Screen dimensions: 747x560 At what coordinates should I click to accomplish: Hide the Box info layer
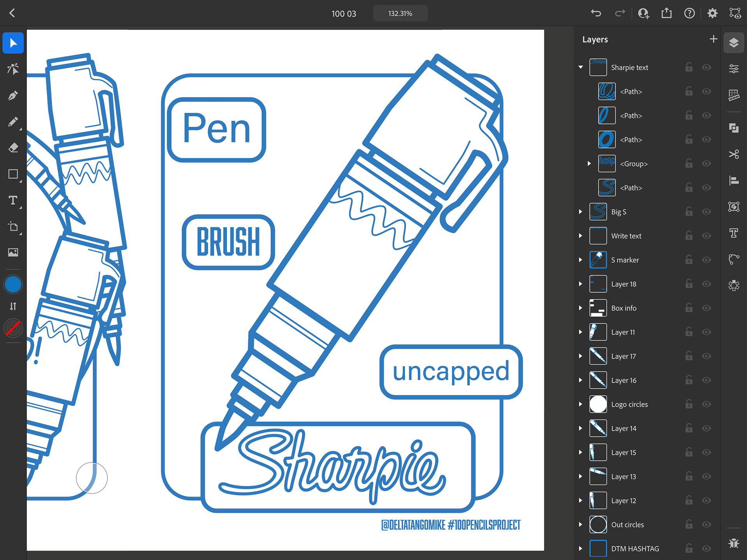coord(707,308)
